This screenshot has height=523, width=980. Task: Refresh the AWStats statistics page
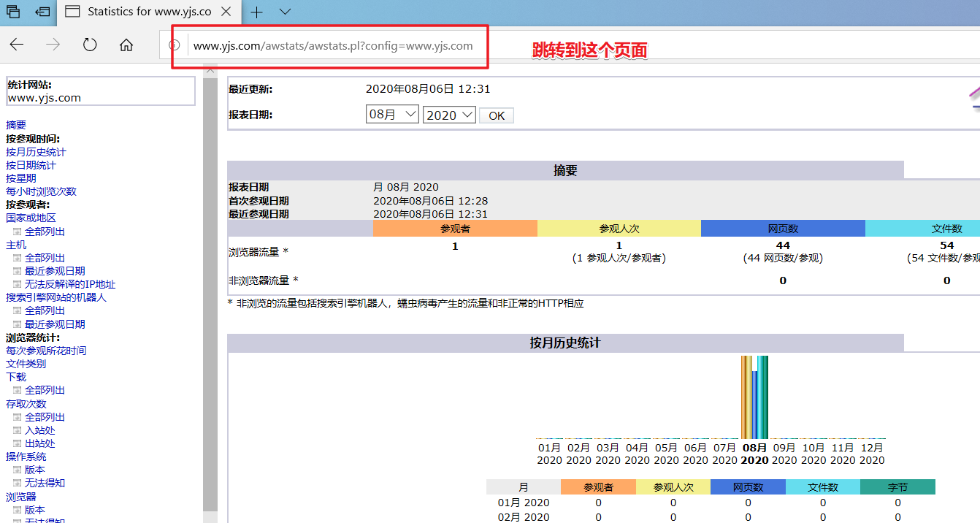click(x=89, y=45)
